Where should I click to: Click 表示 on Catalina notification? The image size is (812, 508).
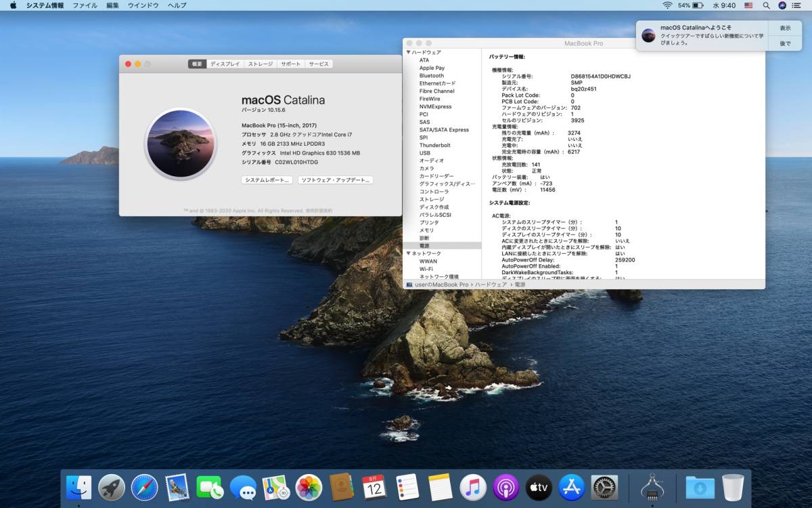[x=785, y=28]
